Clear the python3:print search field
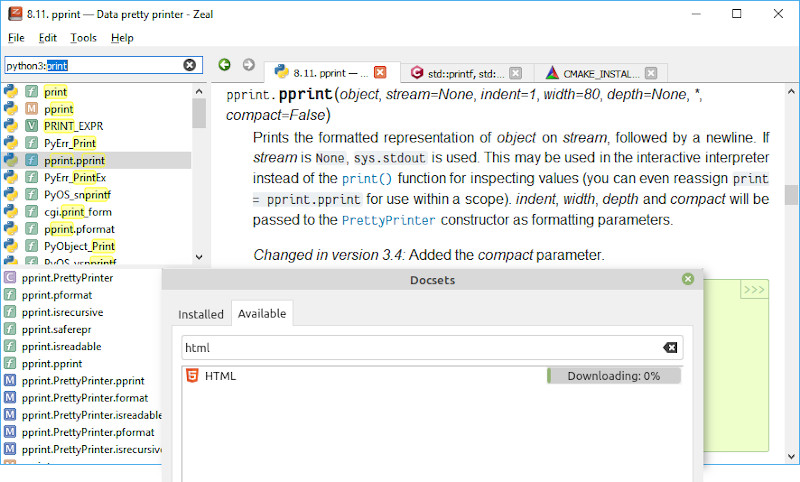Image resolution: width=800 pixels, height=482 pixels. pyautogui.click(x=189, y=65)
